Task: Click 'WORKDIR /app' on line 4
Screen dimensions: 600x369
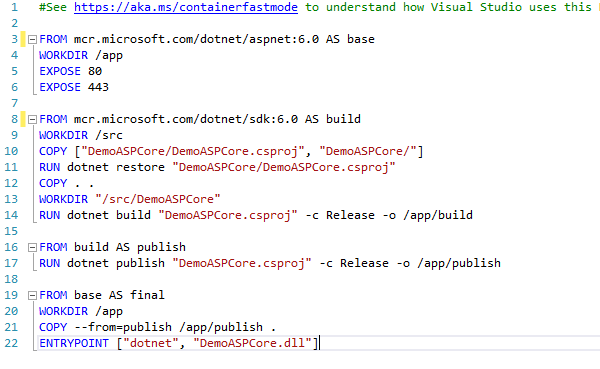Action: click(x=81, y=56)
